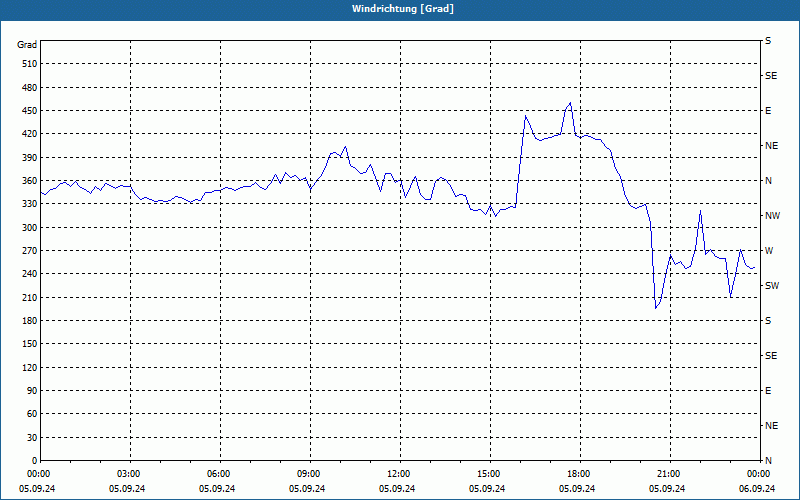Click the 0 y-axis value
Image resolution: width=800 pixels, height=500 pixels.
[x=35, y=461]
